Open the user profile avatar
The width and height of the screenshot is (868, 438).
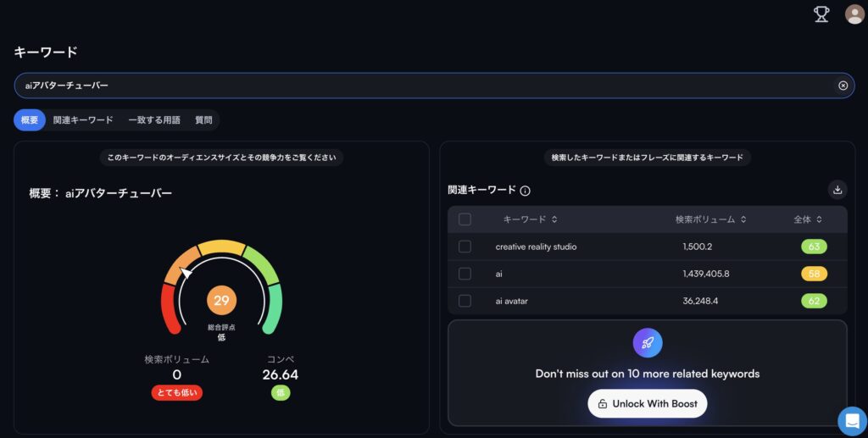pos(854,14)
